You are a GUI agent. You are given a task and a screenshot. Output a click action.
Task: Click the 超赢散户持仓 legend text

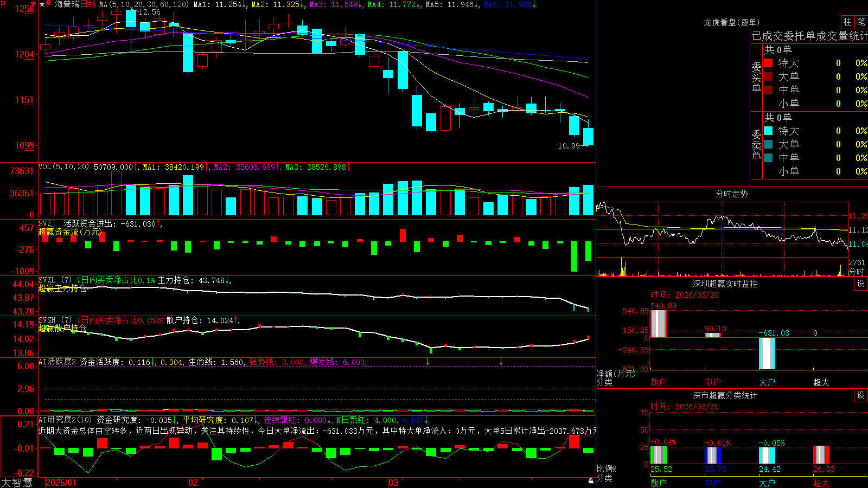(x=62, y=328)
